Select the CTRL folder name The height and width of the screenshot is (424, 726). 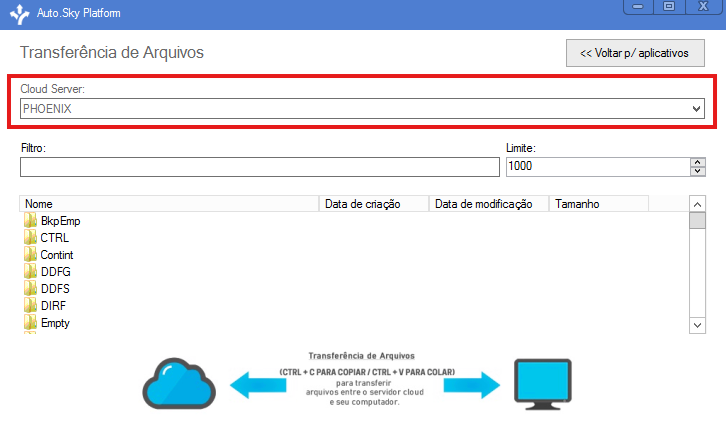[55, 238]
